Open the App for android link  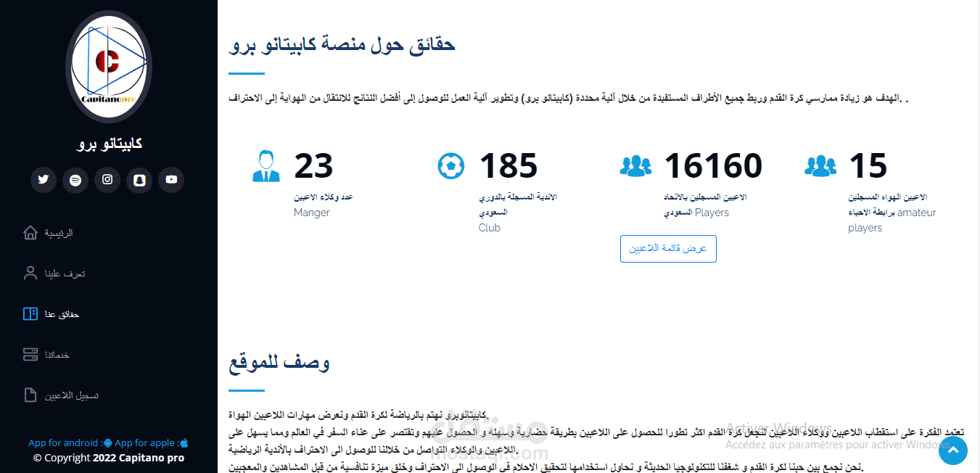pos(70,443)
